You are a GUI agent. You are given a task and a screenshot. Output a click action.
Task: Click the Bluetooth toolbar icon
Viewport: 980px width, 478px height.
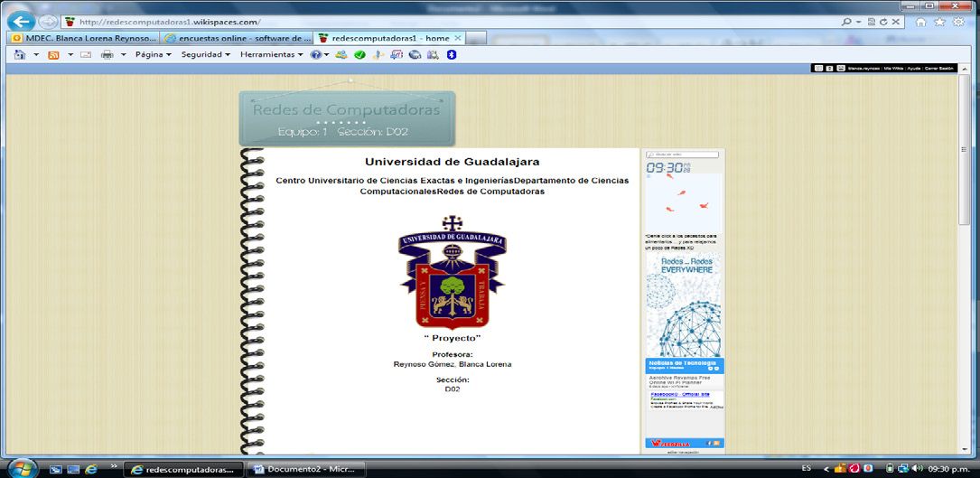pyautogui.click(x=452, y=55)
